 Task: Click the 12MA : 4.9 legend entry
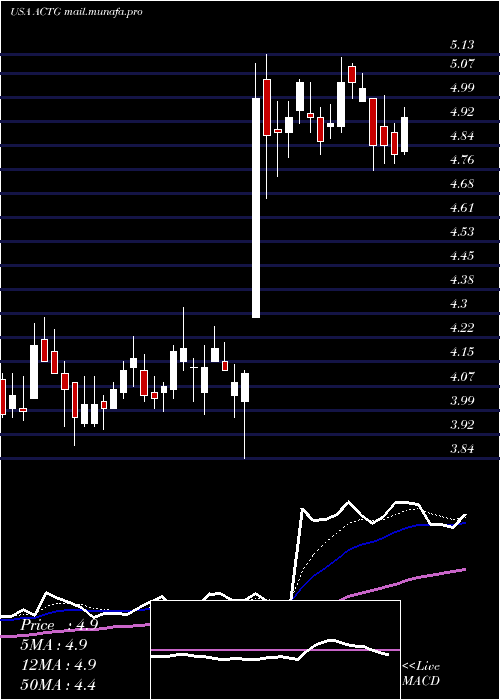[58, 664]
